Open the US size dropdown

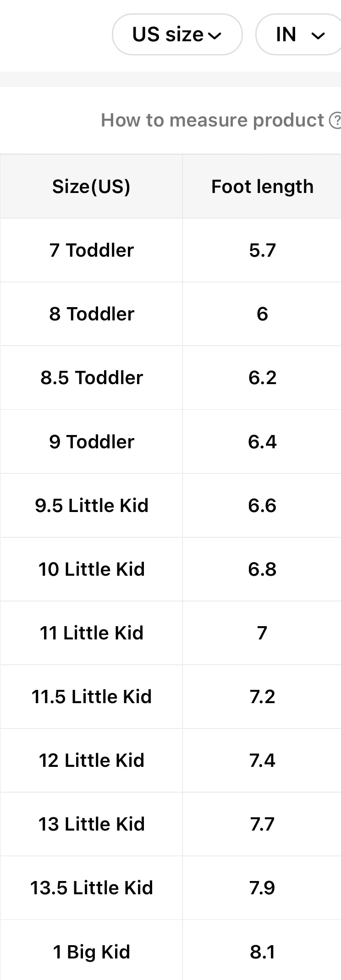tap(177, 35)
